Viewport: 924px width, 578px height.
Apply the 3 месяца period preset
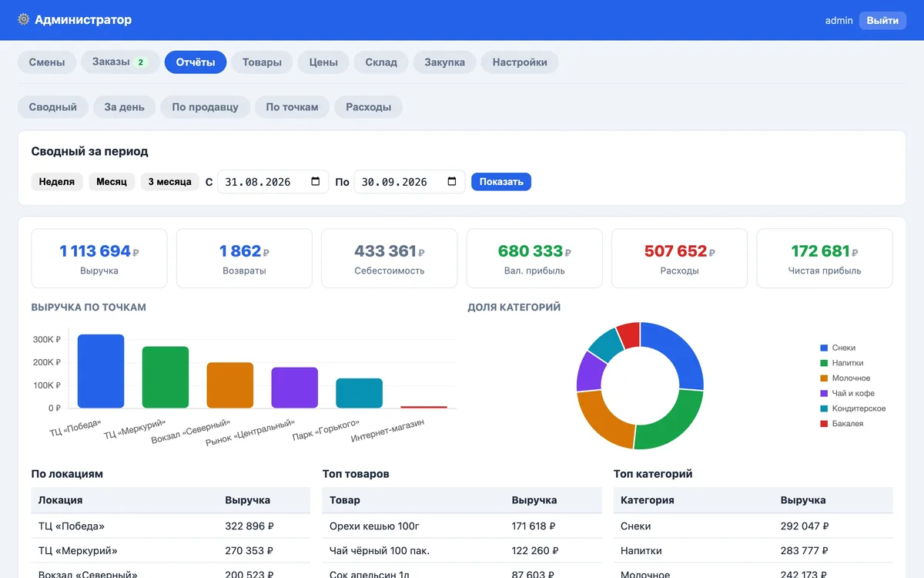[169, 182]
